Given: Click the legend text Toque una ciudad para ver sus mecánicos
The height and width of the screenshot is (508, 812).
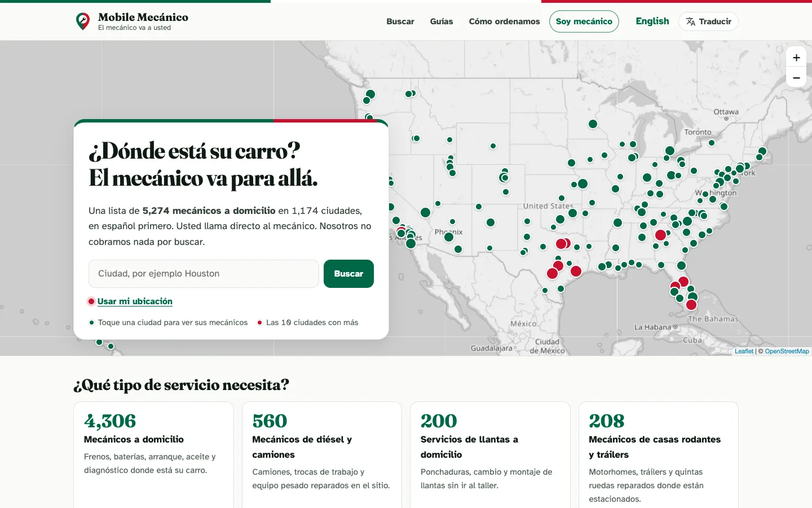Looking at the screenshot, I should point(173,322).
